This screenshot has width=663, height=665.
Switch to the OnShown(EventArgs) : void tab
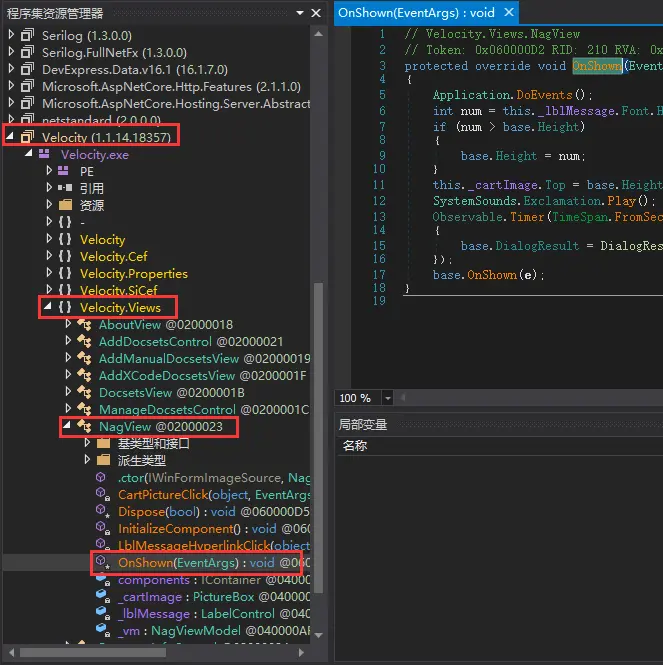[x=417, y=13]
